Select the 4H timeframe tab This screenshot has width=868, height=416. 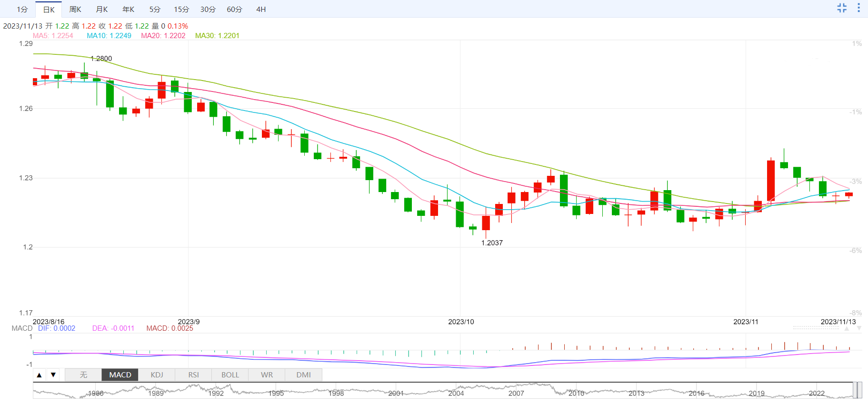click(261, 10)
